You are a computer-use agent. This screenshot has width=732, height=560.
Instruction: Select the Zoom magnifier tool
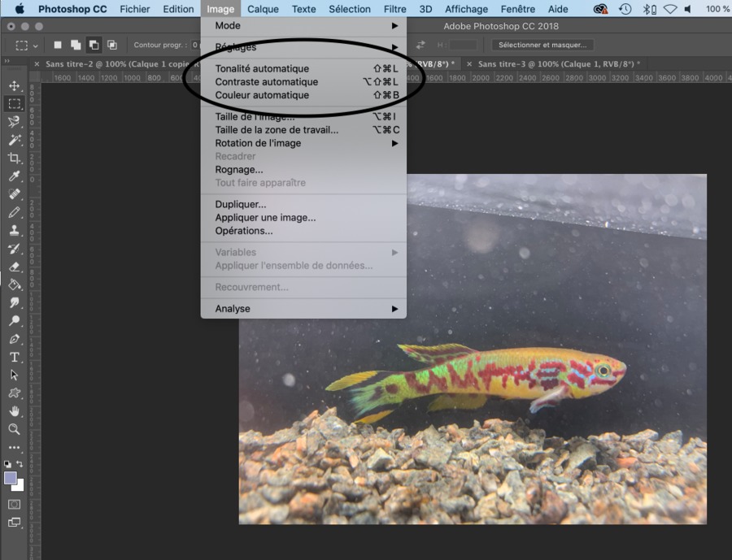tap(14, 429)
